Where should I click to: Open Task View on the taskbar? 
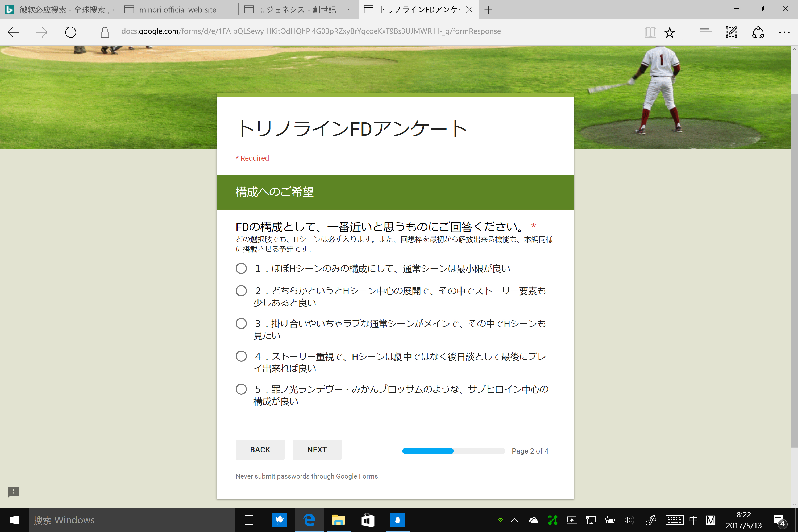click(x=249, y=520)
